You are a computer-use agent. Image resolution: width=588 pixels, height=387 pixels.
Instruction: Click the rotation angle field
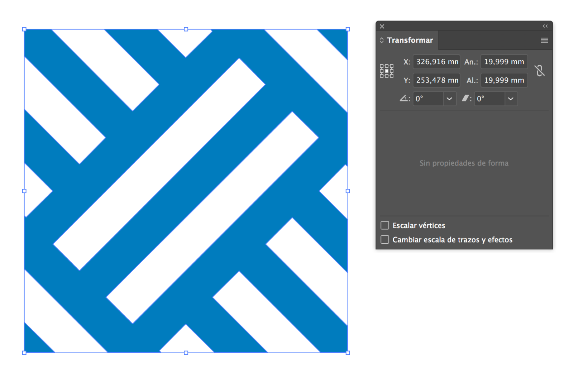click(x=428, y=99)
